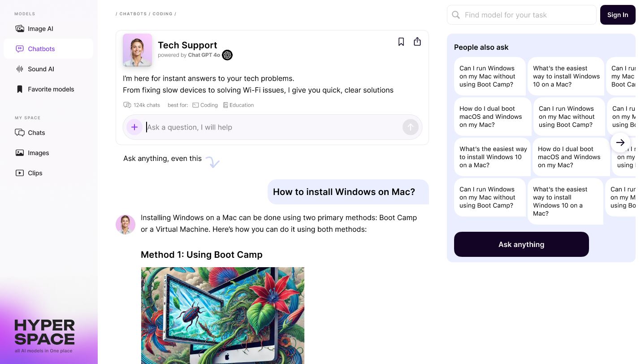Open My Space Chats
The width and height of the screenshot is (641, 364).
click(x=36, y=133)
